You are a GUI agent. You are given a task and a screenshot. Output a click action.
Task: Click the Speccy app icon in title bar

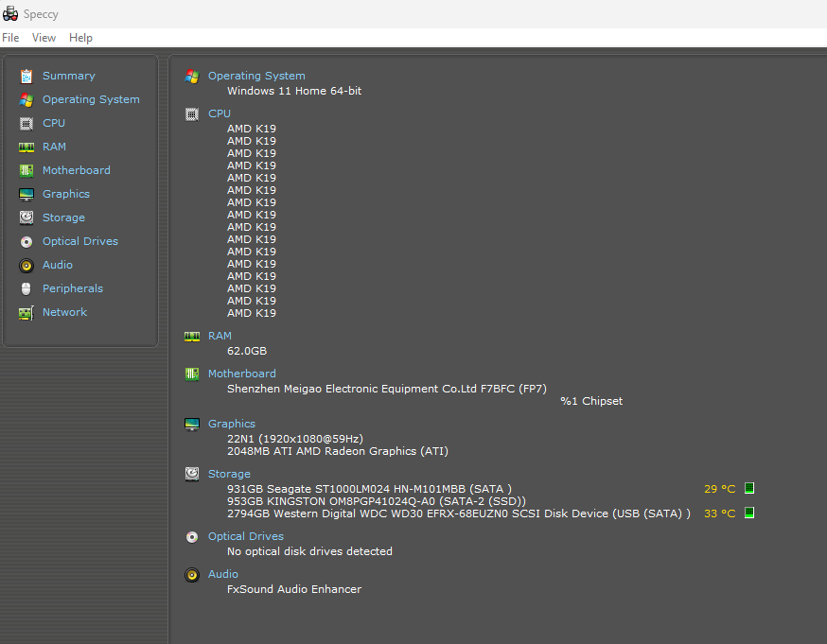[11, 13]
